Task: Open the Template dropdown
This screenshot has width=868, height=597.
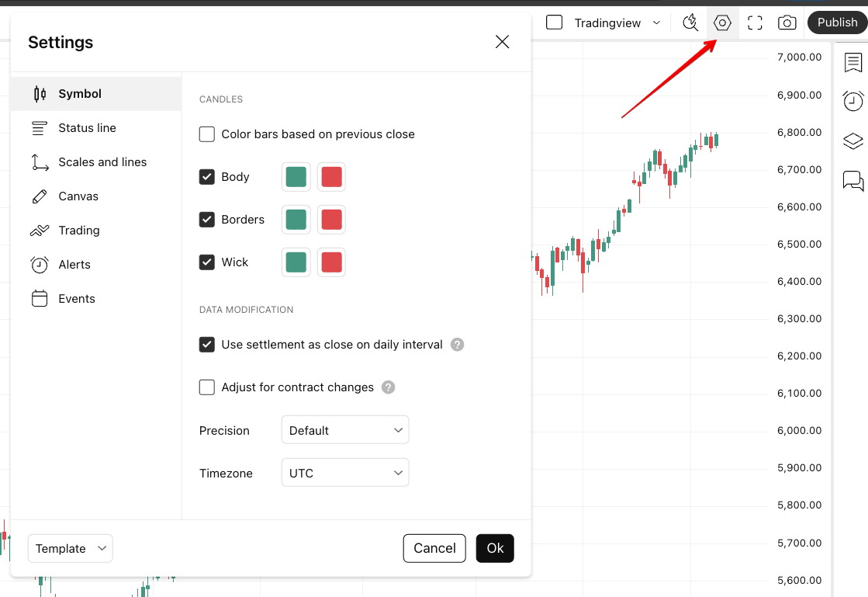Action: (x=71, y=548)
